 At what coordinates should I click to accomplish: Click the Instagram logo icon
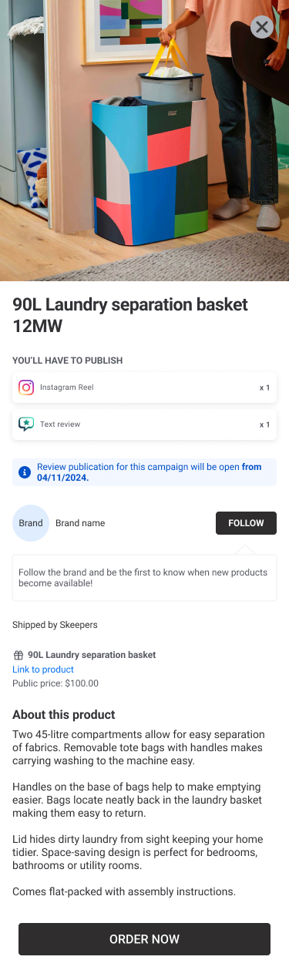click(x=26, y=388)
